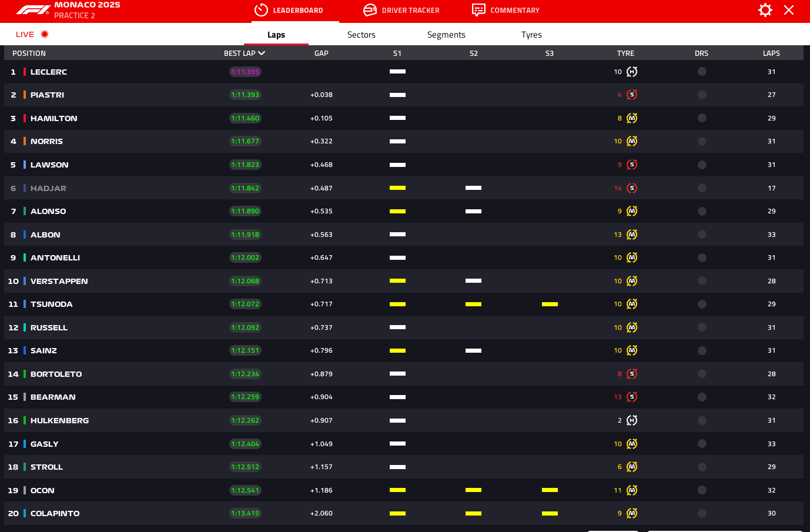Viewport: 810px width, 532px height.
Task: Switch to the Segments tab
Action: point(446,35)
